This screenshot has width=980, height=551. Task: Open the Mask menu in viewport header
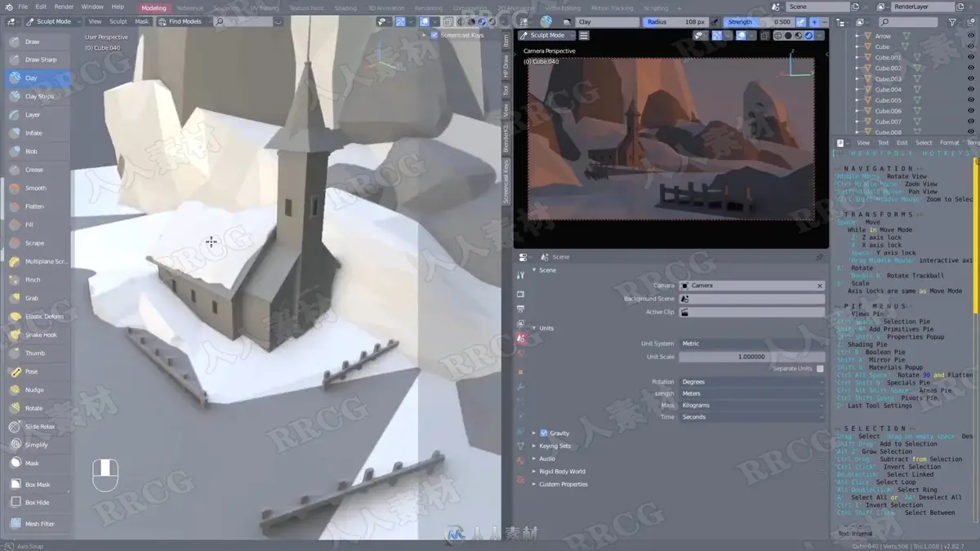pyautogui.click(x=142, y=21)
